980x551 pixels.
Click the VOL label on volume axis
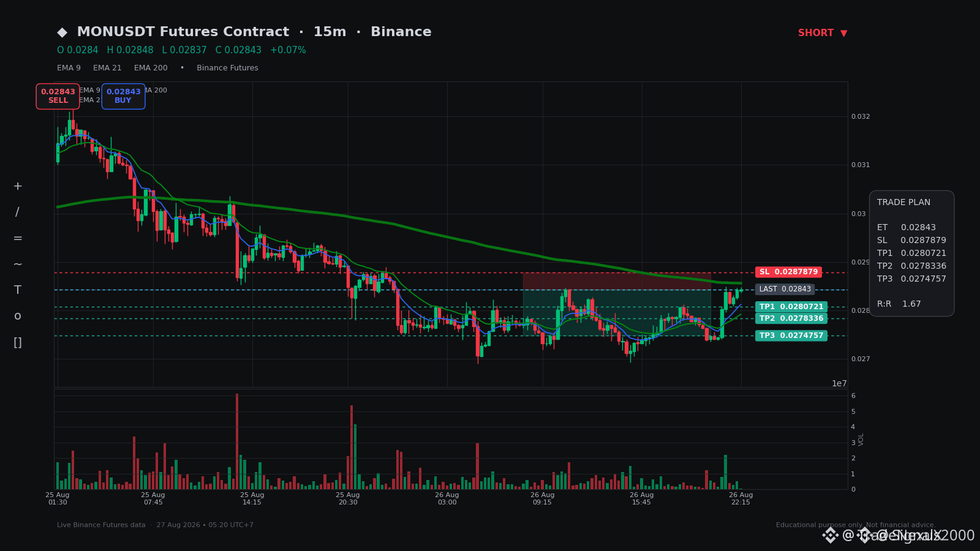click(x=861, y=440)
